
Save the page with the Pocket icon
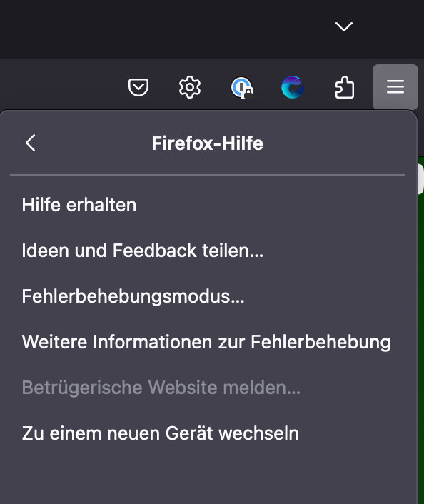[x=138, y=87]
